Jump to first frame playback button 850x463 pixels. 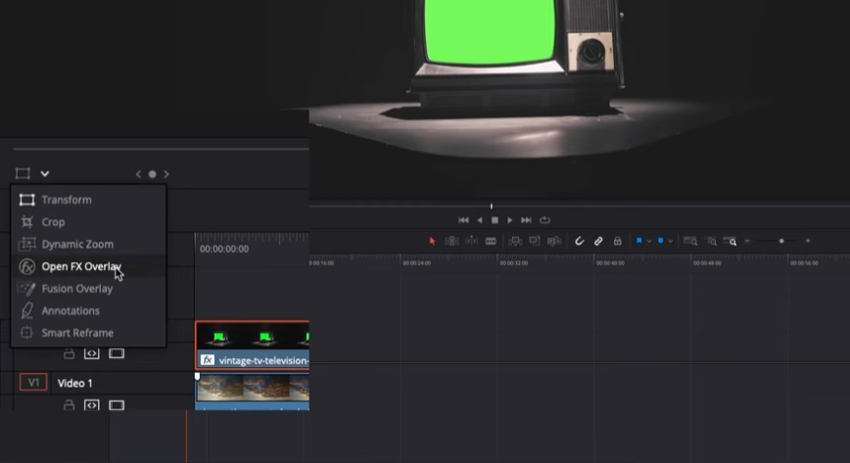(463, 220)
